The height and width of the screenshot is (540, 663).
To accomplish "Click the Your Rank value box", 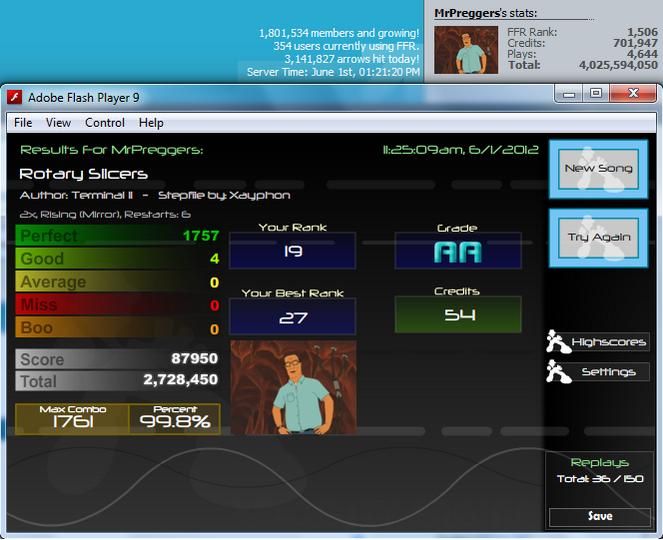I will pos(293,251).
